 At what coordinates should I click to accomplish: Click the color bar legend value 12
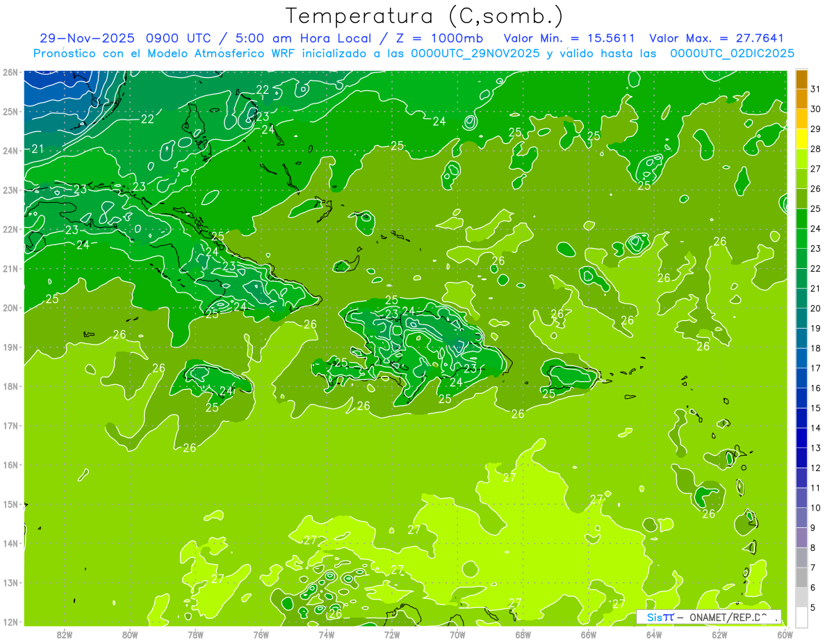816,468
